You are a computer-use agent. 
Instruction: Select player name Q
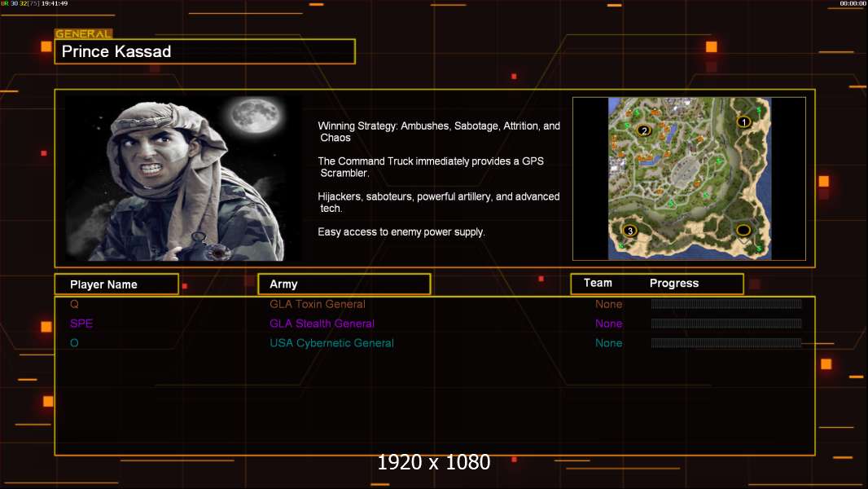[74, 304]
